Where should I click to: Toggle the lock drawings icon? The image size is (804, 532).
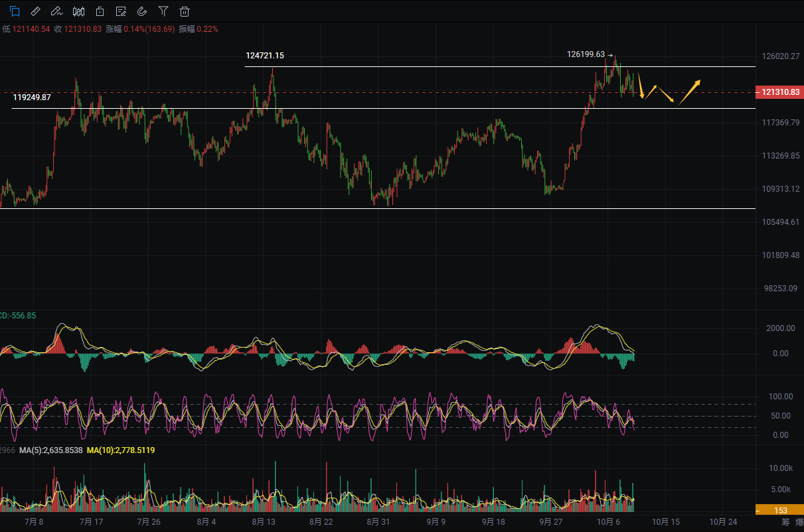point(100,11)
